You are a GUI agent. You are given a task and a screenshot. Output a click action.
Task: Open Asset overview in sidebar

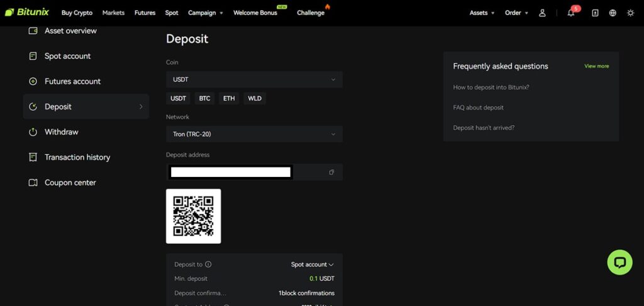(x=70, y=31)
